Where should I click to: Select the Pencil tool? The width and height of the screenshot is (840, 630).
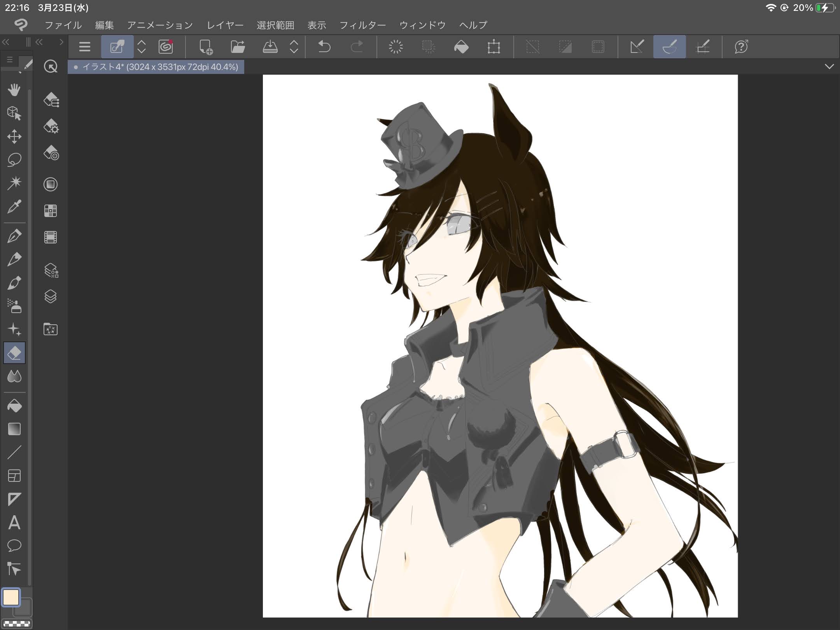(x=14, y=259)
